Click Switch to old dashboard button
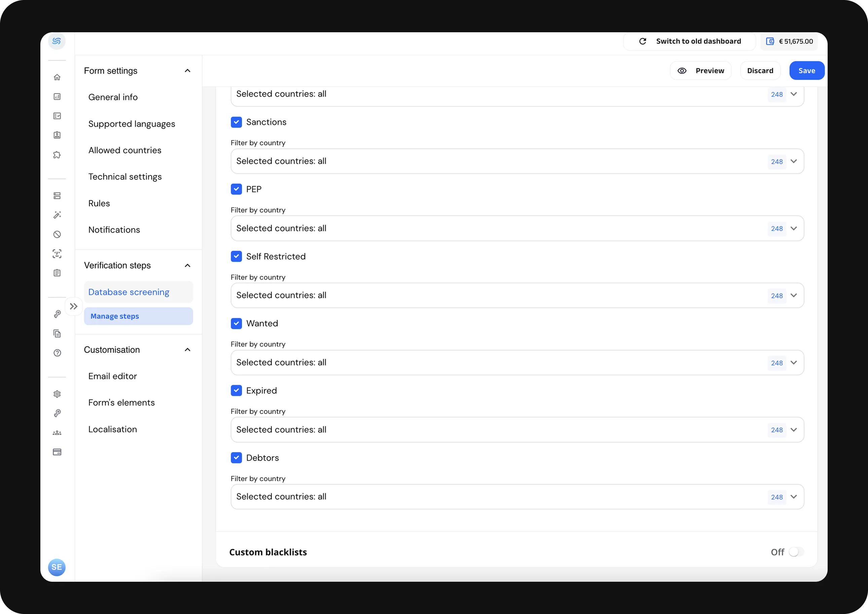This screenshot has height=614, width=868. pos(689,41)
